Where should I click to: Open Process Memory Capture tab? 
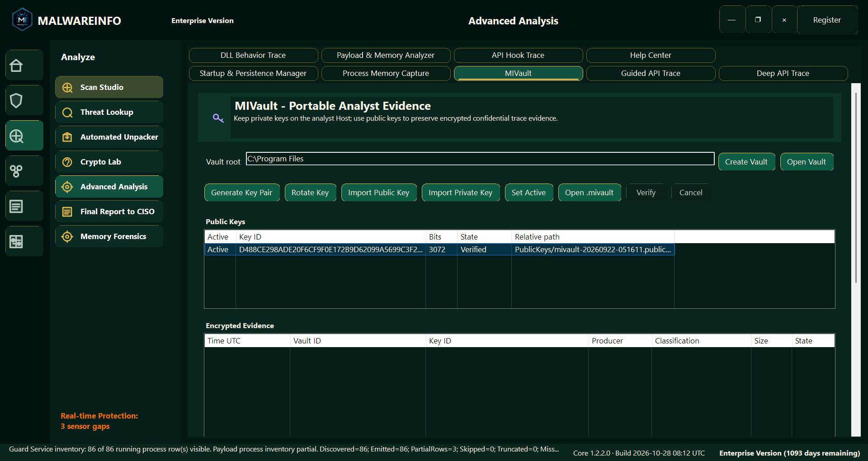386,73
